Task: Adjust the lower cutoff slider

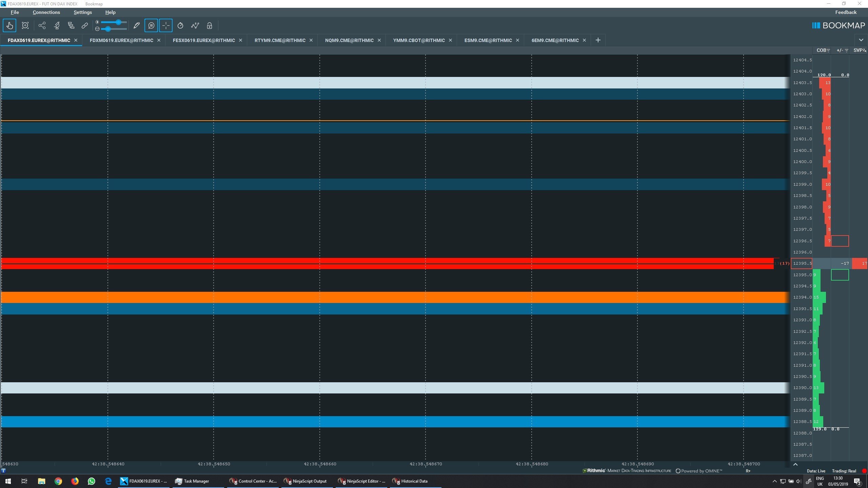Action: tap(114, 29)
